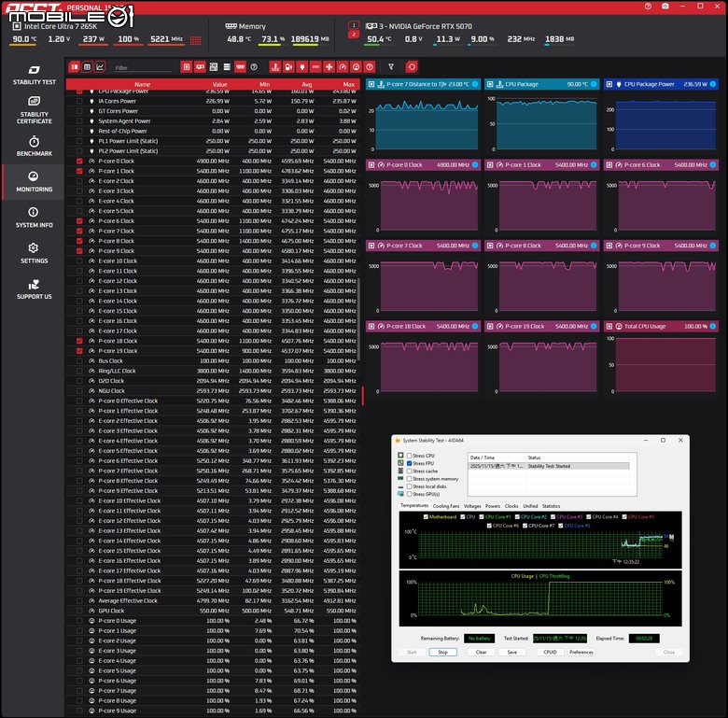Click the funnel filter icon in the toolbar
Image resolution: width=728 pixels, height=718 pixels.
[x=391, y=67]
